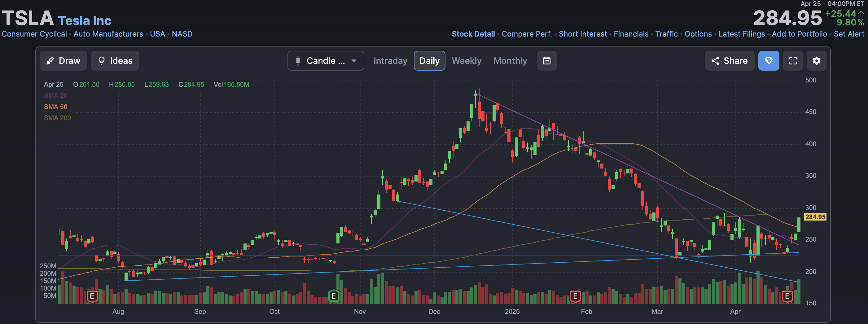Click the high value 286.85
This screenshot has width=868, height=324.
124,85
